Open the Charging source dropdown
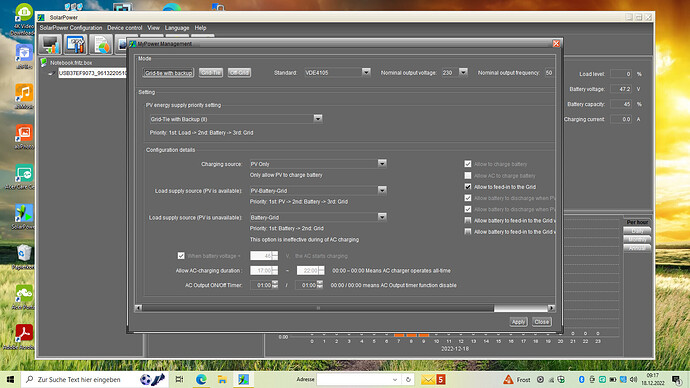 [382, 164]
